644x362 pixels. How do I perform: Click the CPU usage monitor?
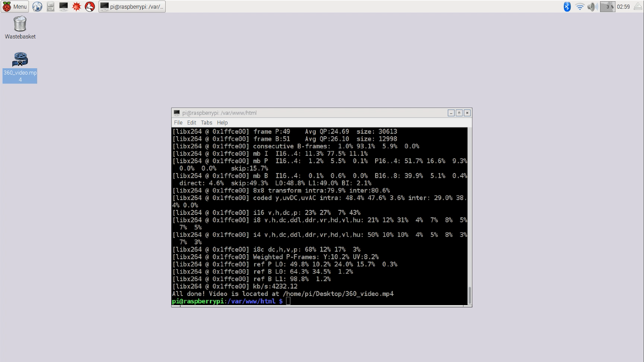607,6
